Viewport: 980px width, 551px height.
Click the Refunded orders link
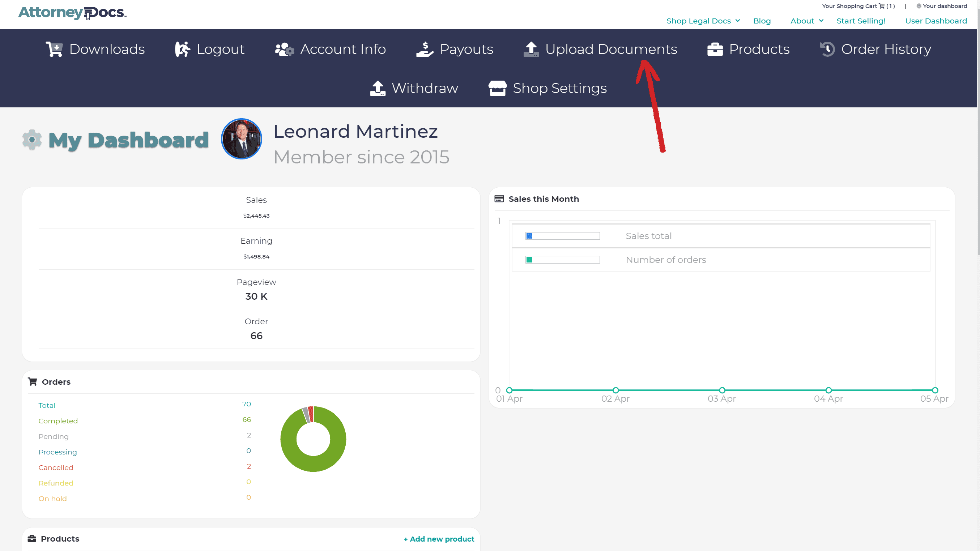[x=56, y=483]
